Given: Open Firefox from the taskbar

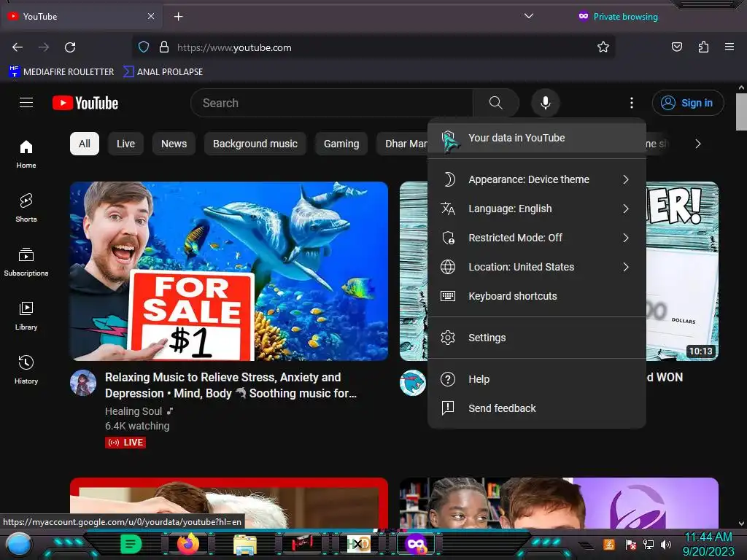Looking at the screenshot, I should pyautogui.click(x=188, y=544).
